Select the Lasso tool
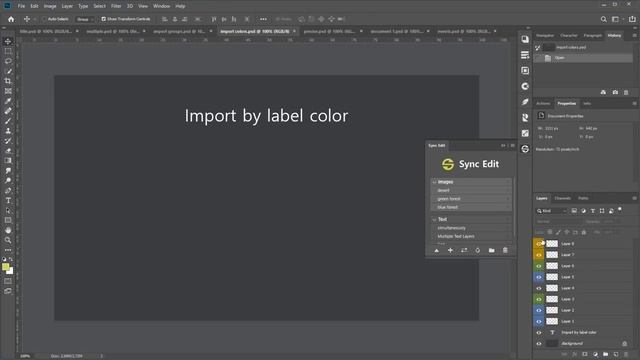Viewport: 640px width, 360px height. tap(8, 61)
